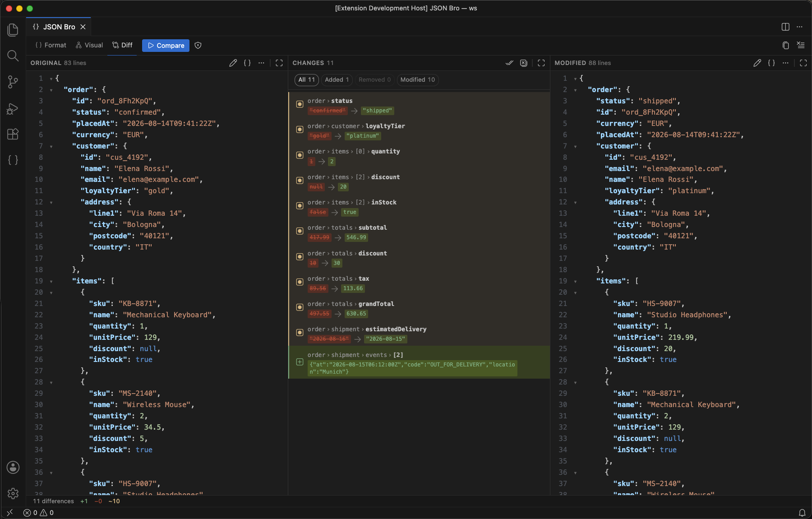This screenshot has height=519, width=812.
Task: Switch to the Diff tab
Action: 122,46
